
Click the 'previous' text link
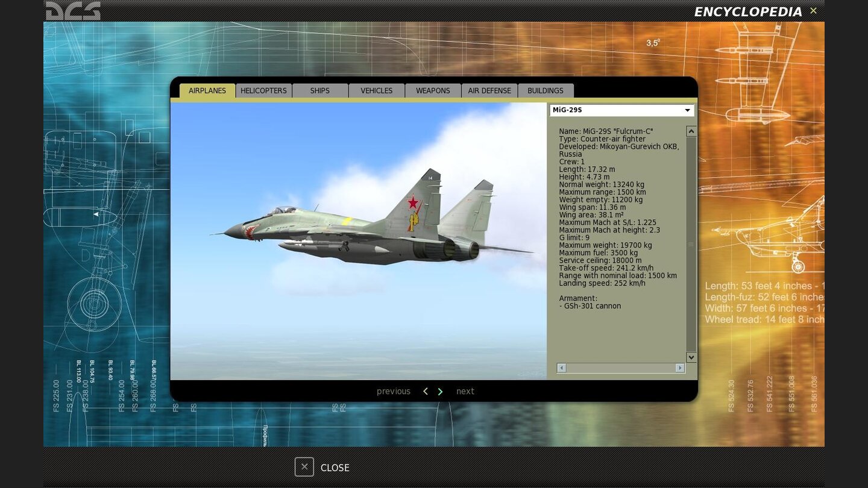point(394,392)
